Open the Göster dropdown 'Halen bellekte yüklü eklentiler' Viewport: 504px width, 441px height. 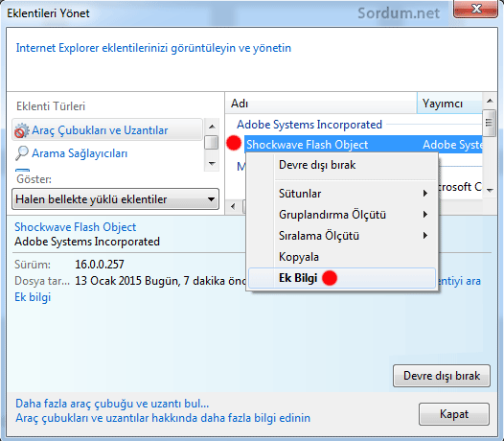(115, 199)
